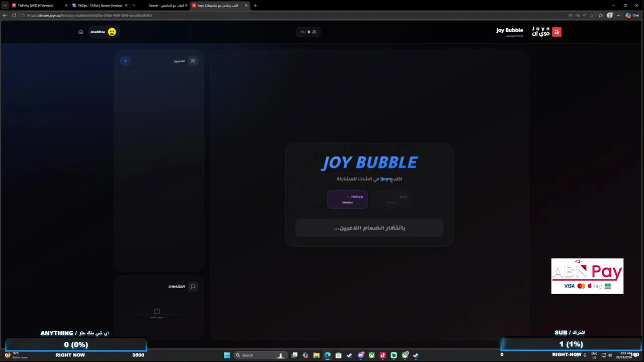Screen dimensions: 644x362
Task: Open the tab actions dropdown
Action: pyautogui.click(x=6, y=6)
